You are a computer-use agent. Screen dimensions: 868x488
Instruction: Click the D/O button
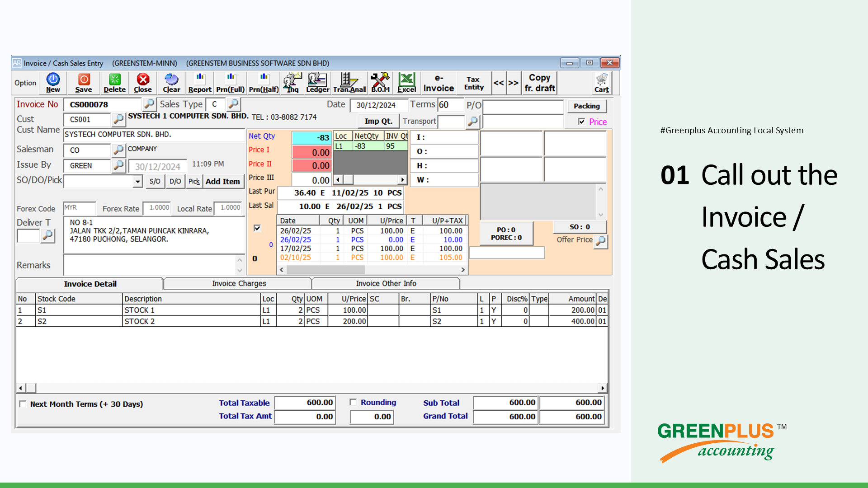click(175, 181)
